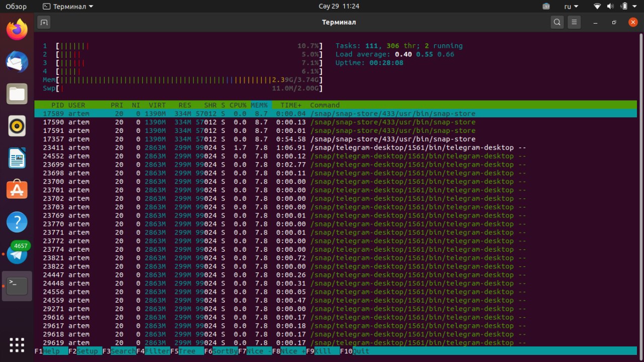Launch Firefox from the dock

[17, 30]
